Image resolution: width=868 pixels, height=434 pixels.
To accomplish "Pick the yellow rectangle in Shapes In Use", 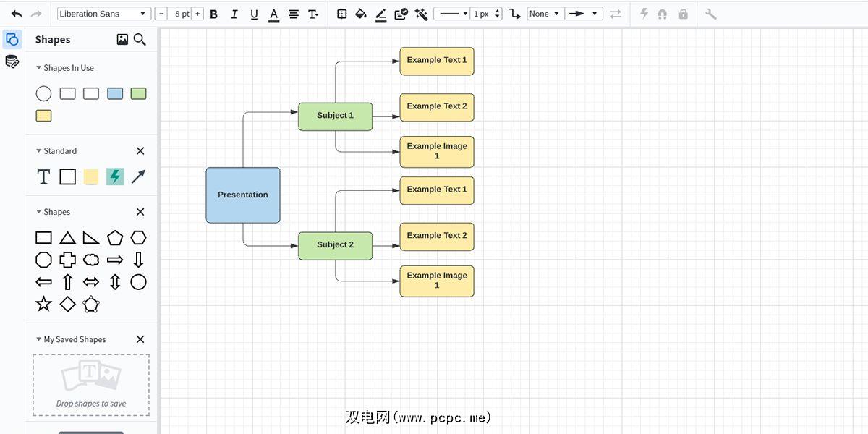I will [x=43, y=116].
